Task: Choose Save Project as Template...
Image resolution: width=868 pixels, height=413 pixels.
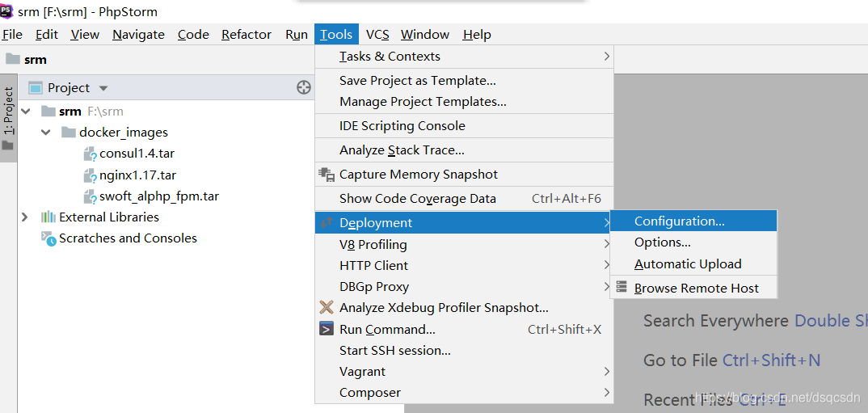Action: [x=464, y=80]
